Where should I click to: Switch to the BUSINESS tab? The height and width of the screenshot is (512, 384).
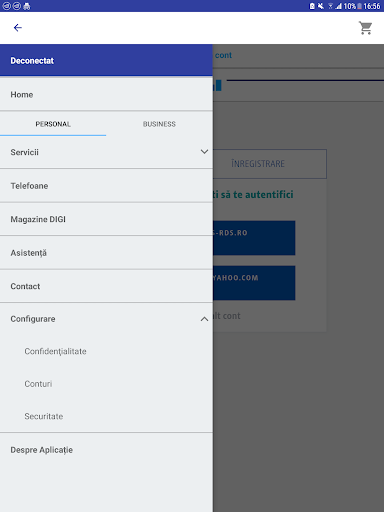pyautogui.click(x=159, y=124)
